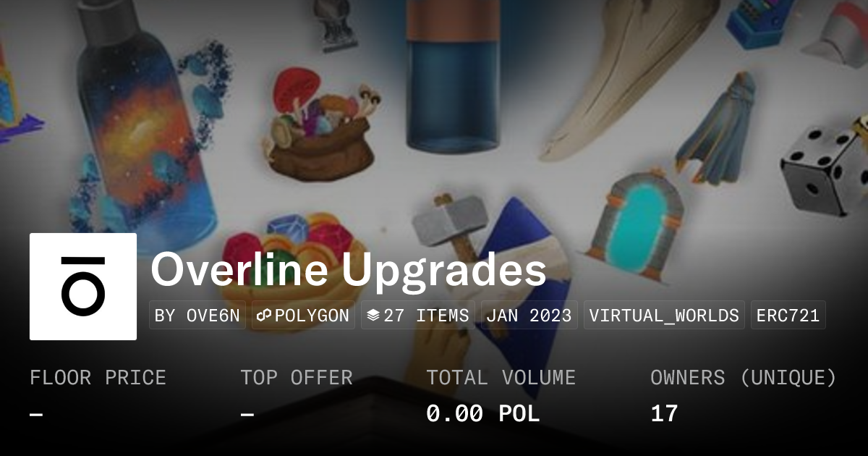
Task: Click the 27 ITEMS tag
Action: pos(418,316)
